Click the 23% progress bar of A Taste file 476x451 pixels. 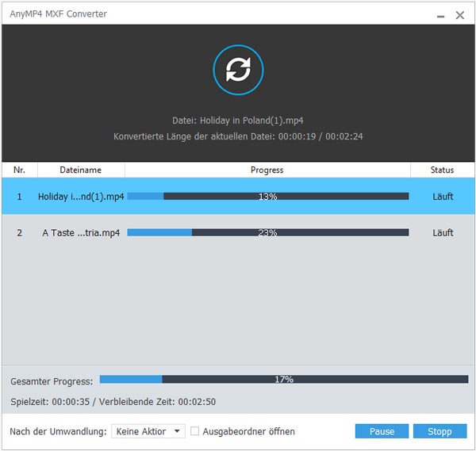click(268, 232)
